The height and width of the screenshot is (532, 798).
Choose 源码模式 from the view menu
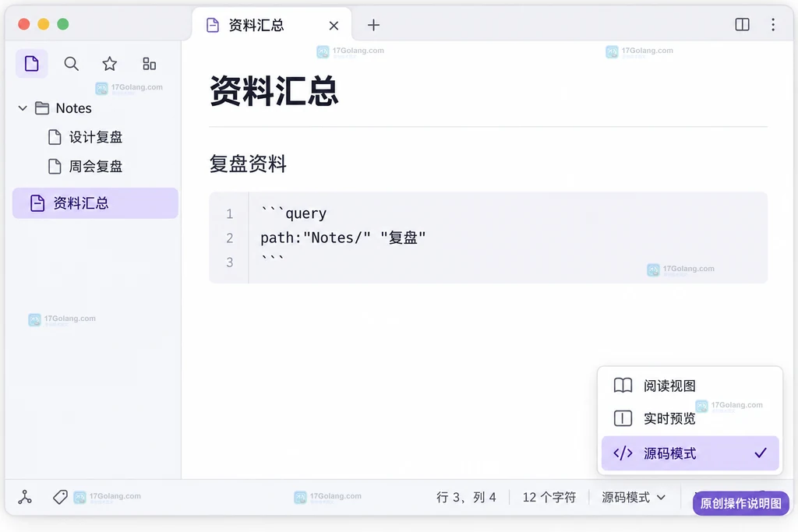click(x=690, y=453)
